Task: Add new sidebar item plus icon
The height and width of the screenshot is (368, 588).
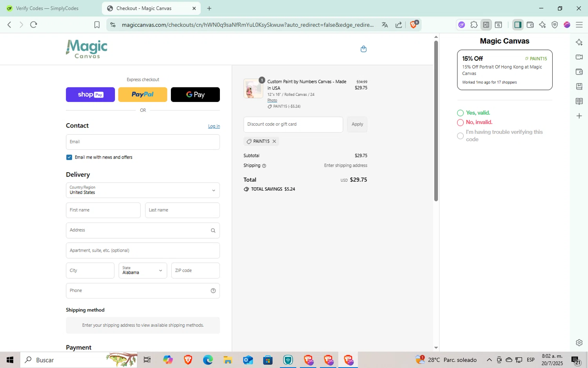Action: 579,116
